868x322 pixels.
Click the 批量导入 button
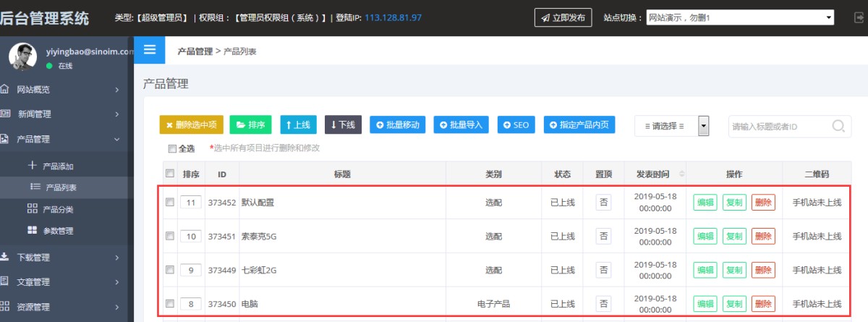[x=461, y=124]
